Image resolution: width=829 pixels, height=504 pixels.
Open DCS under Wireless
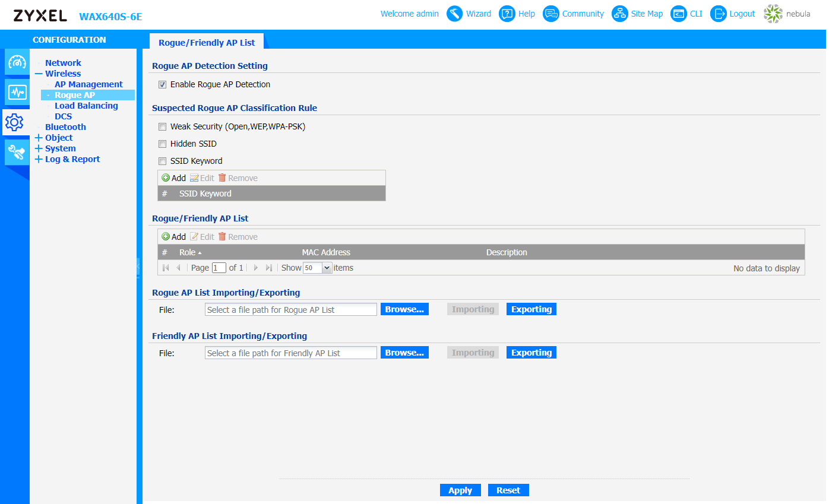pos(63,116)
